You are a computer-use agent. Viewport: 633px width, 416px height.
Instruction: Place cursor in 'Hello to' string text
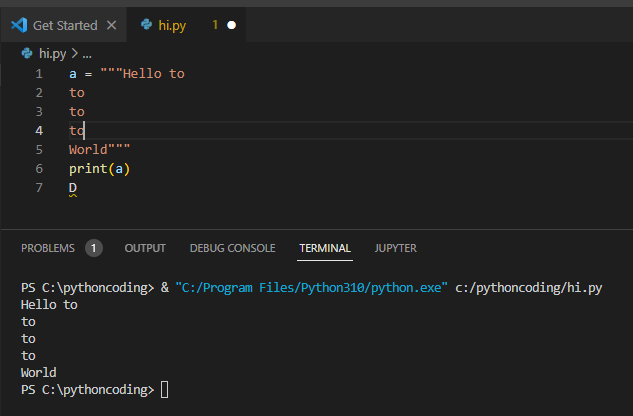[153, 74]
